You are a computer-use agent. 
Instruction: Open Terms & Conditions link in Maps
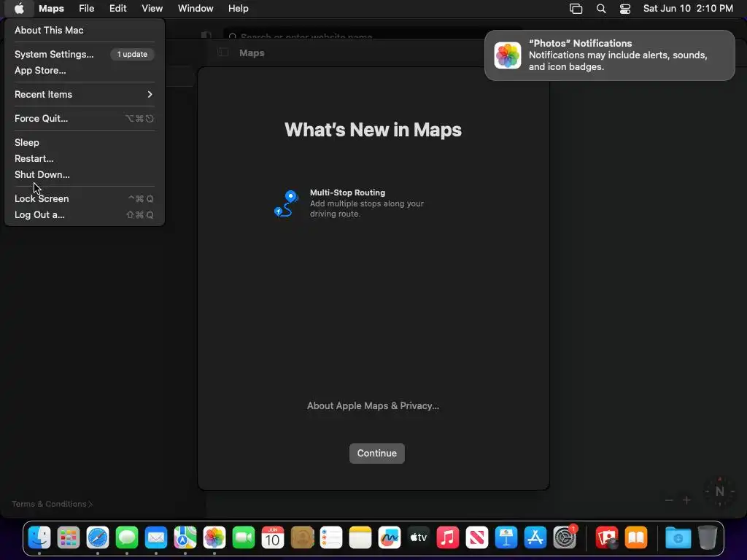tap(52, 504)
